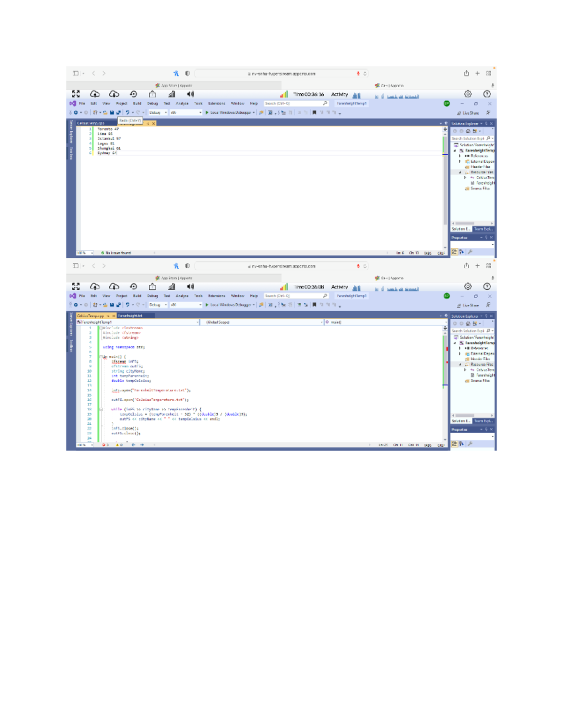Click the 'No issues found' status indicator
563x728 pixels.
[x=117, y=253]
